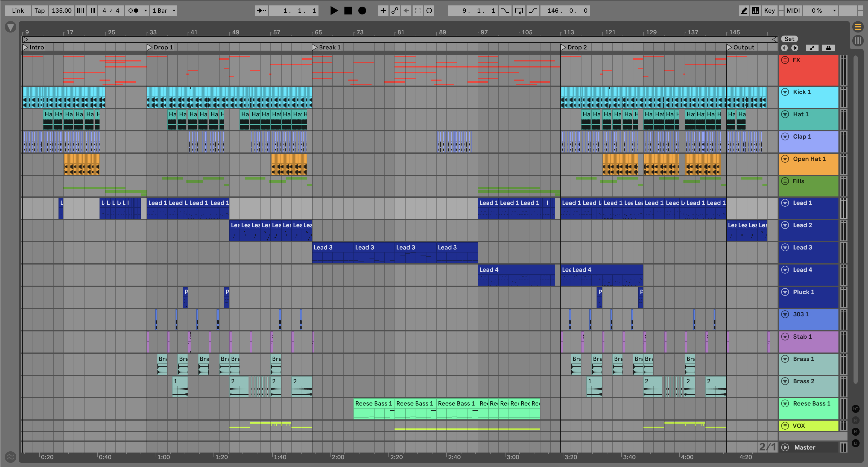Image resolution: width=868 pixels, height=467 pixels.
Task: Enable Follow playback toggle
Action: (x=261, y=11)
